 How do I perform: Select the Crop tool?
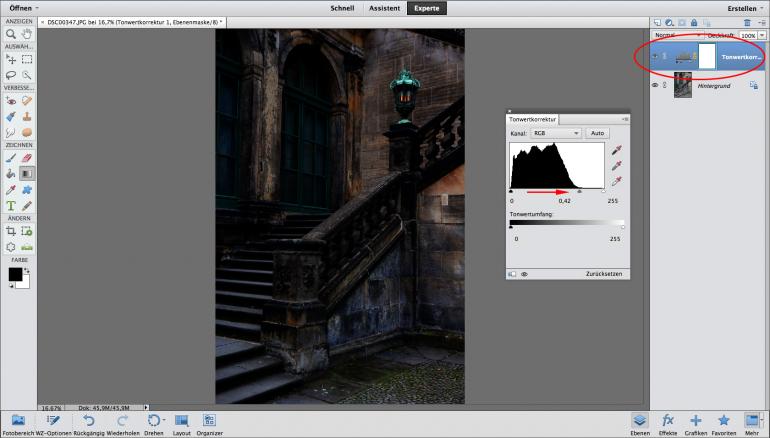(11, 231)
